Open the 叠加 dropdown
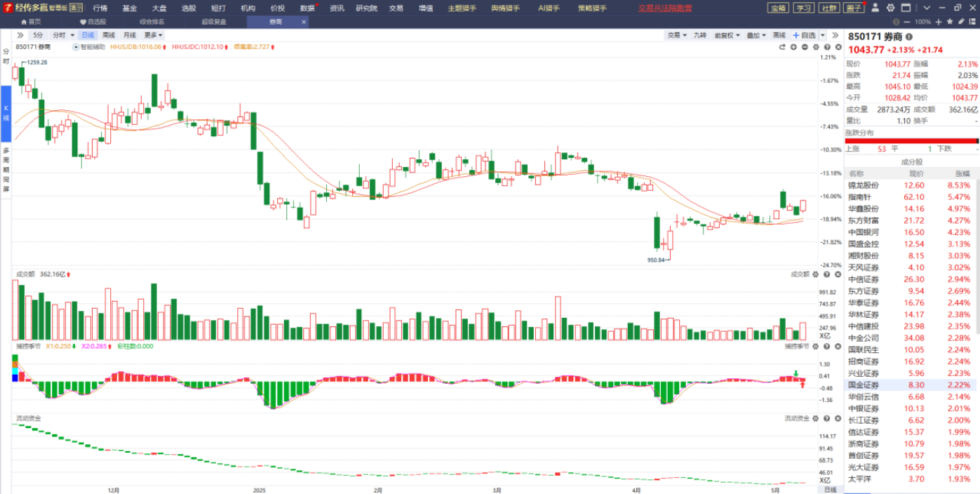 click(756, 35)
